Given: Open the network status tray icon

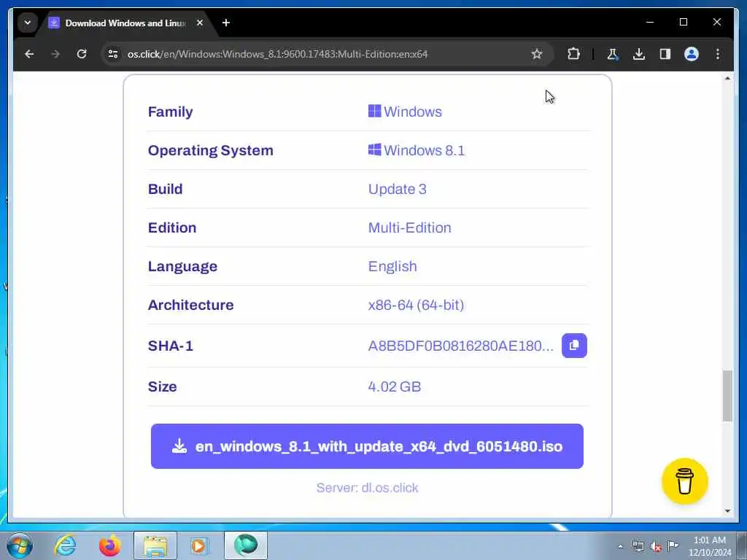Looking at the screenshot, I should [x=638, y=546].
